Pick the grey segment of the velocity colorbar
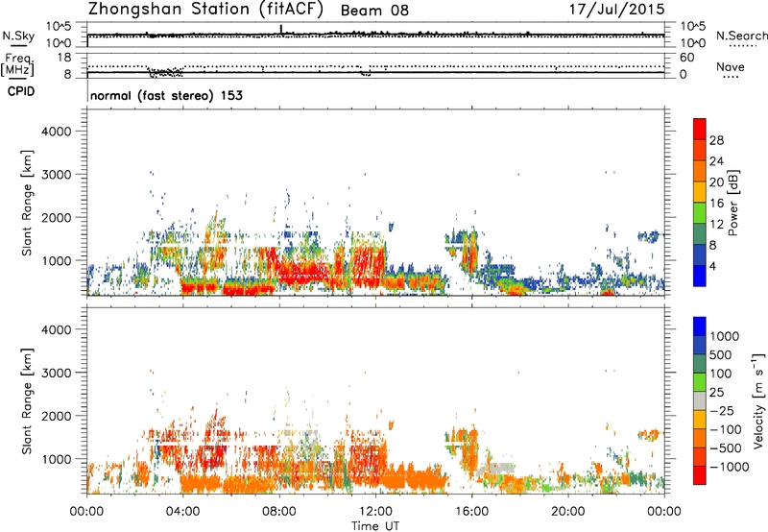This screenshot has height=532, width=768. point(700,400)
